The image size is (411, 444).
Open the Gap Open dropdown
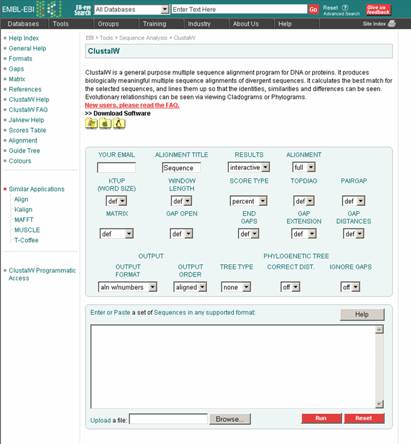point(181,234)
